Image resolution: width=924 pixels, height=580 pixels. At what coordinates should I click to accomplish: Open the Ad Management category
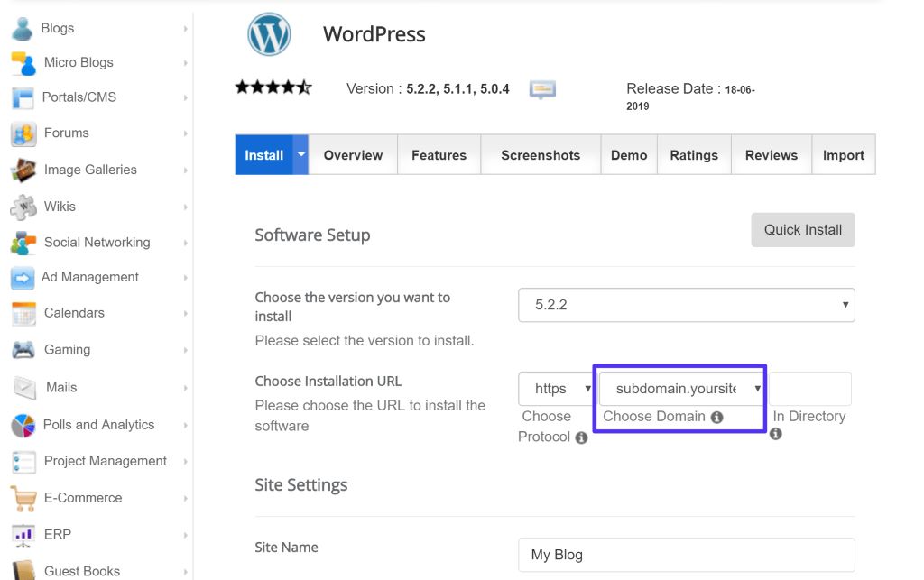coord(90,277)
